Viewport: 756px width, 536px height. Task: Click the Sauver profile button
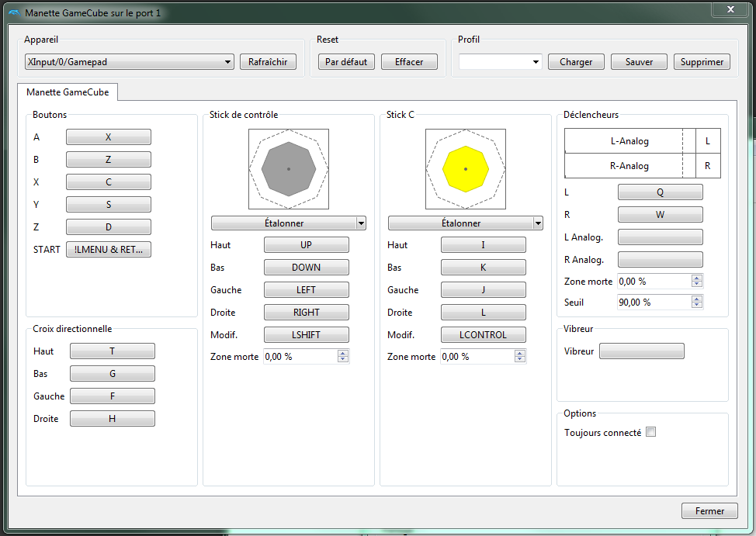639,62
